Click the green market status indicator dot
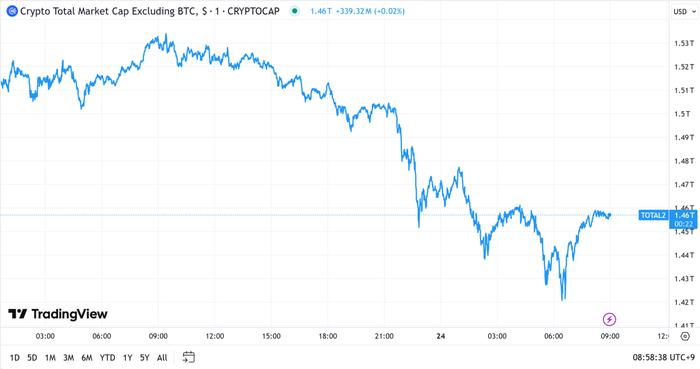 (x=295, y=11)
